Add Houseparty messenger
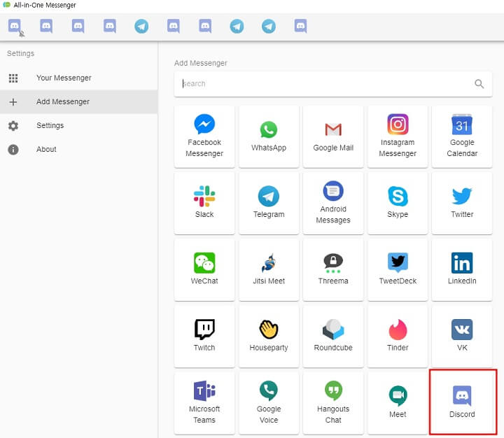Screen dimensions: 504x438 (x=269, y=336)
